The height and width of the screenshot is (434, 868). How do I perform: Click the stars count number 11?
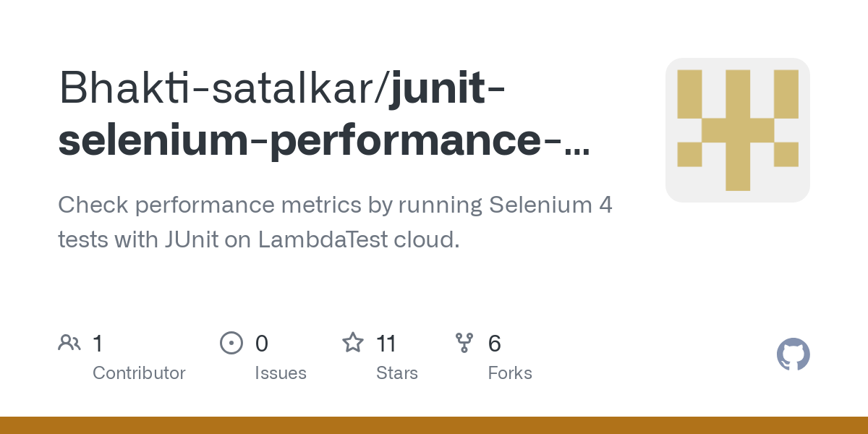[386, 343]
